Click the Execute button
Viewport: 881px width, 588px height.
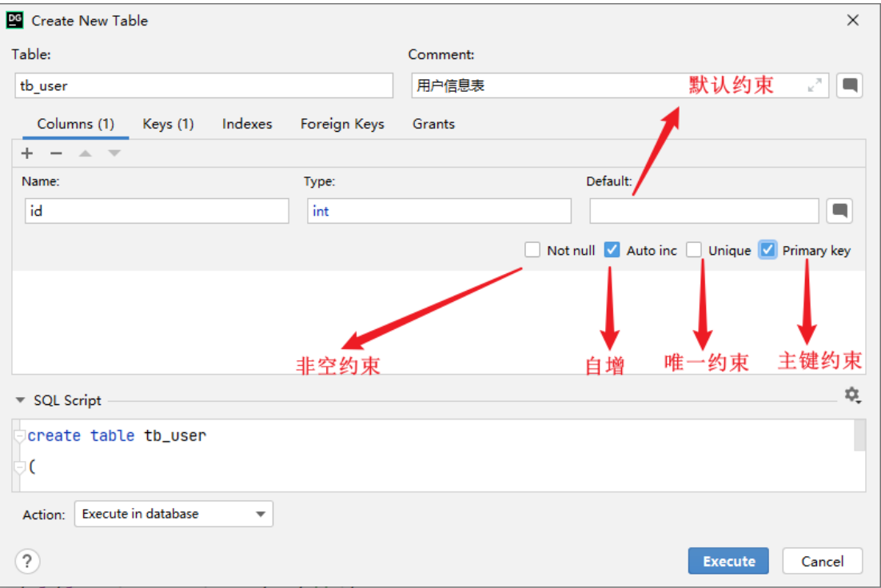[x=728, y=561]
